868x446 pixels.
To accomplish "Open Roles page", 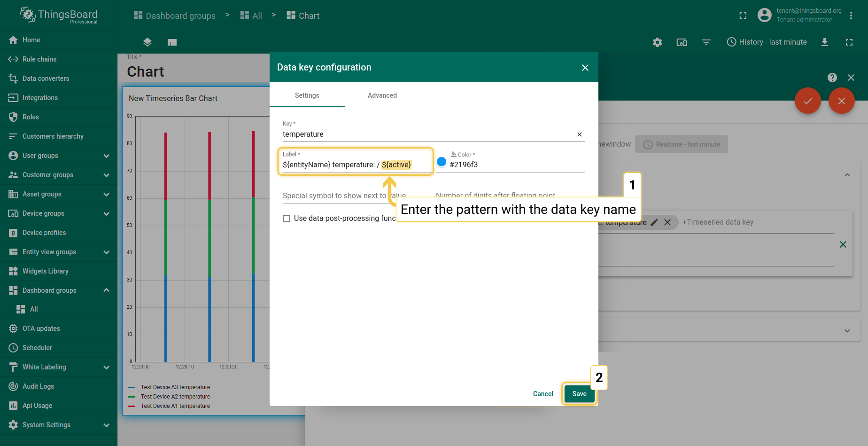I will coord(58,117).
